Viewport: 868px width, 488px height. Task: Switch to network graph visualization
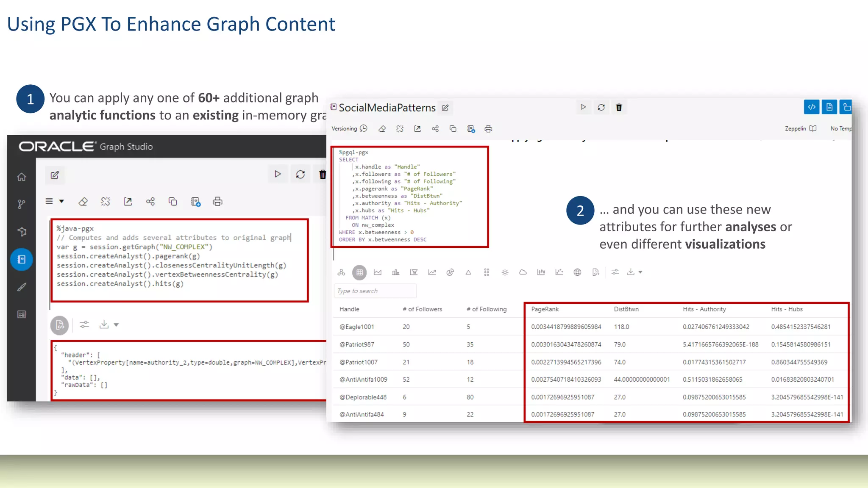(x=341, y=272)
